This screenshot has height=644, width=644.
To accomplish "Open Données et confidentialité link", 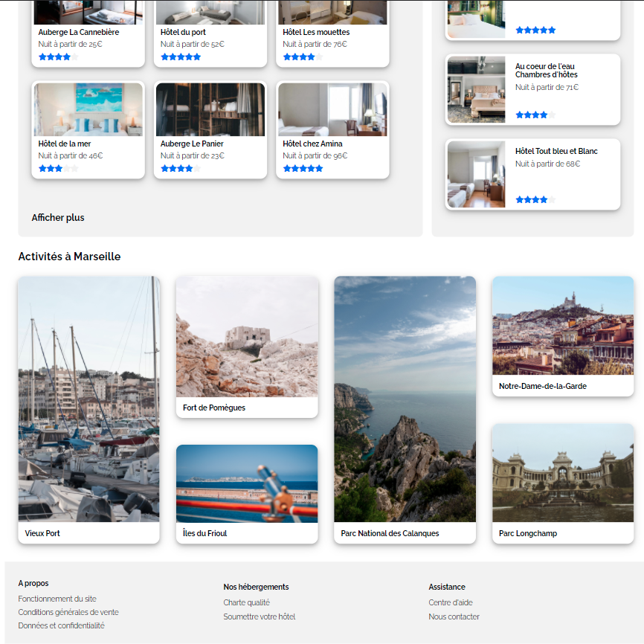I will pyautogui.click(x=61, y=625).
